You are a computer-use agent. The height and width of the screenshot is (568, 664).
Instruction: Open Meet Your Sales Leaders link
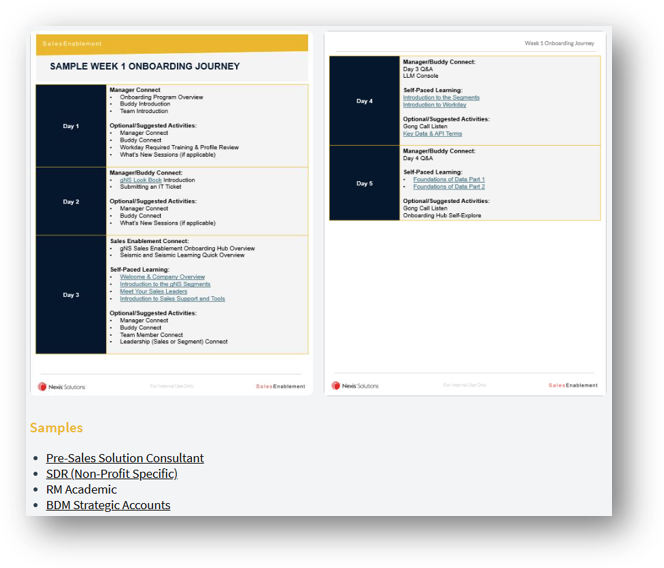(153, 291)
